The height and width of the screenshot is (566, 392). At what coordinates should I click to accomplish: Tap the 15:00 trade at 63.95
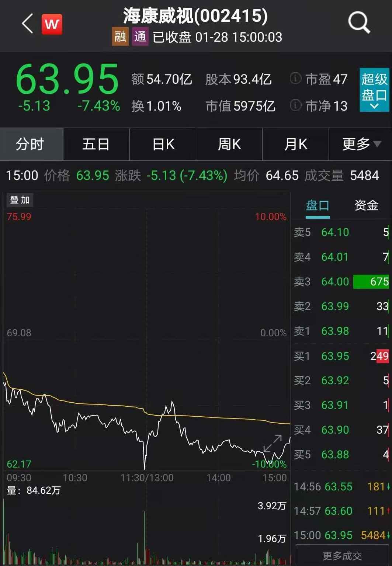(x=342, y=535)
